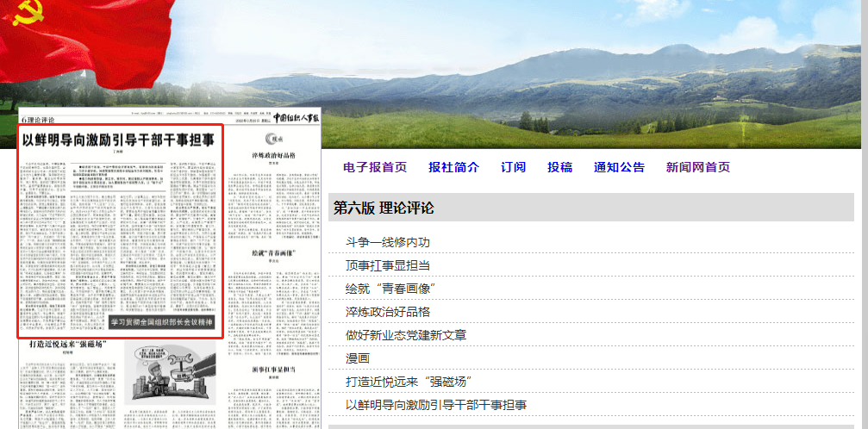Viewport: 868px width, 429px height.
Task: Click the 中国组织人事报 masthead logo
Action: pos(297,118)
